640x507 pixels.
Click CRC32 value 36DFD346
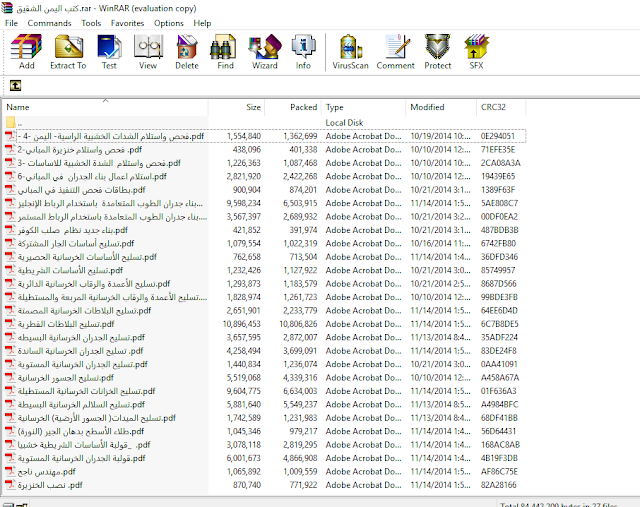tap(499, 257)
